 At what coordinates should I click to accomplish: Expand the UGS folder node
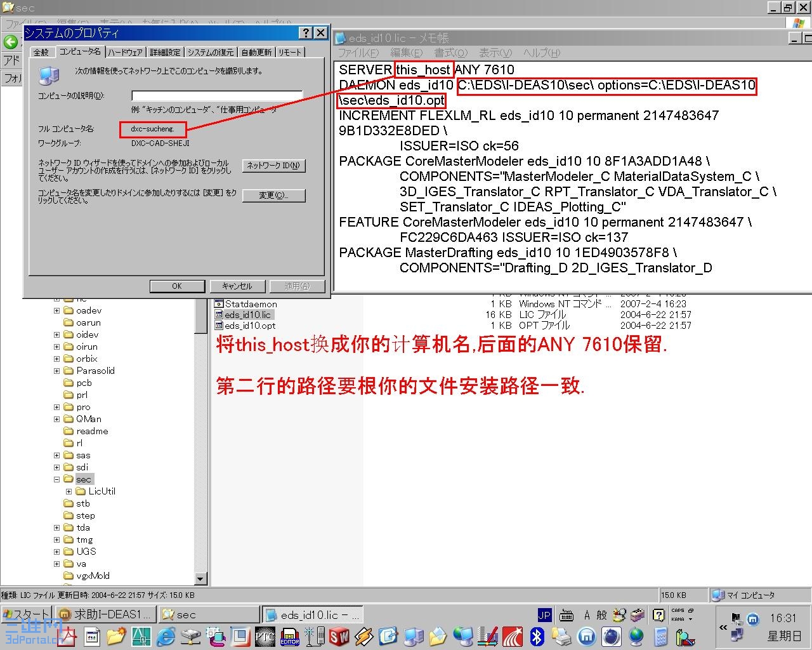click(x=56, y=552)
